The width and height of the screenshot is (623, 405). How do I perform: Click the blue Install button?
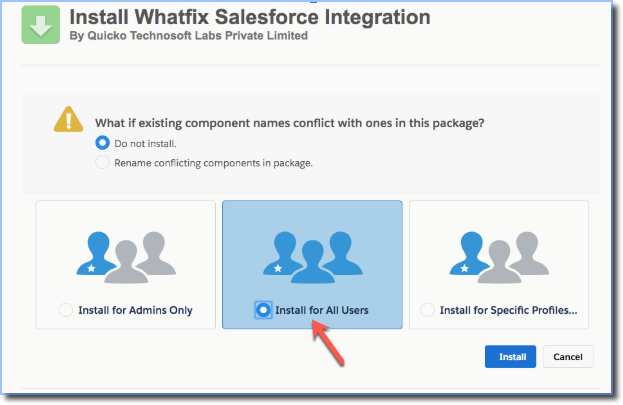(511, 357)
